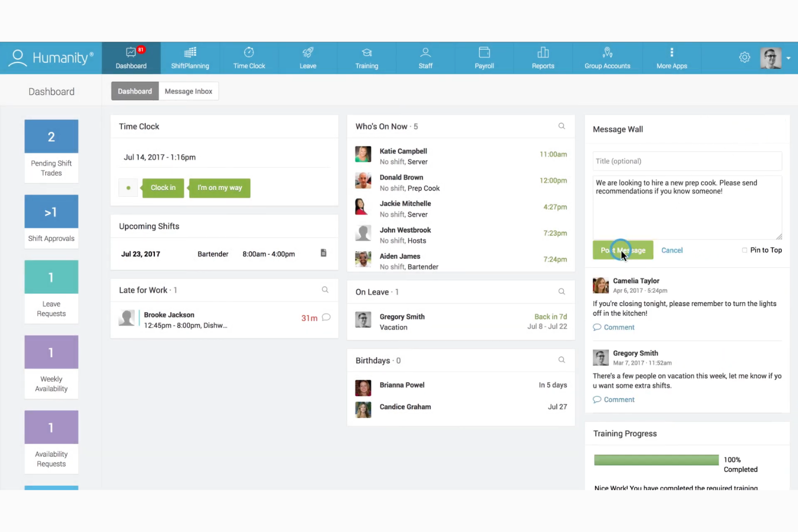Click the Back in 7d label
The width and height of the screenshot is (798, 532).
tap(551, 316)
